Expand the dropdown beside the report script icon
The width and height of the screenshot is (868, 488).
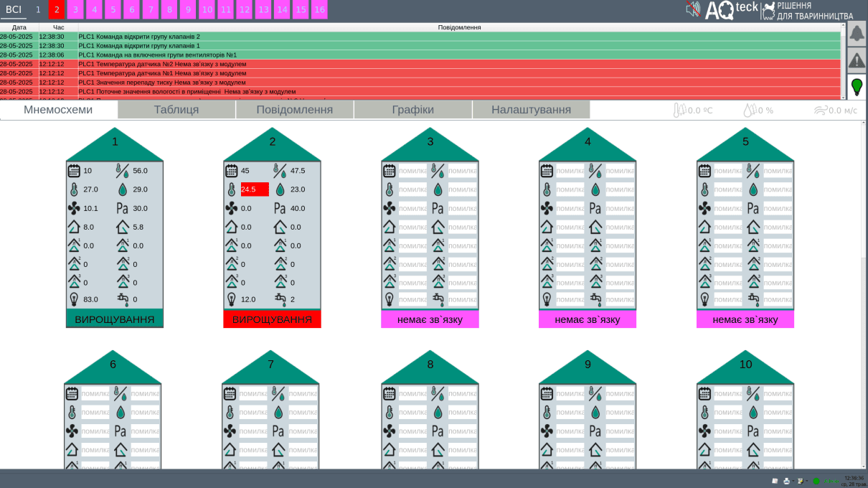click(x=806, y=481)
